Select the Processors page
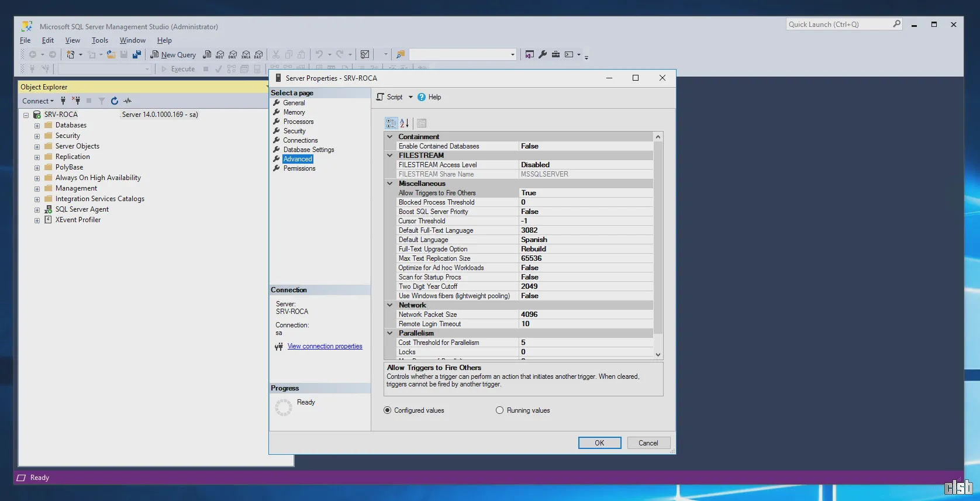Image resolution: width=980 pixels, height=501 pixels. (x=298, y=122)
